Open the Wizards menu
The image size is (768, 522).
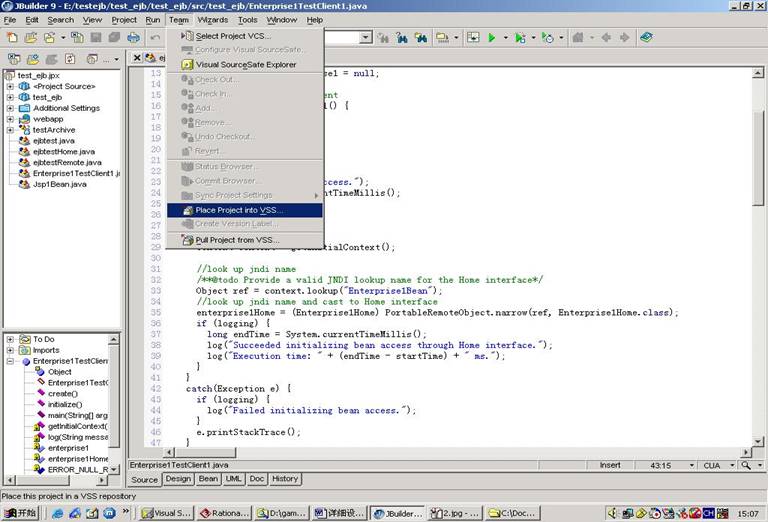pos(213,20)
